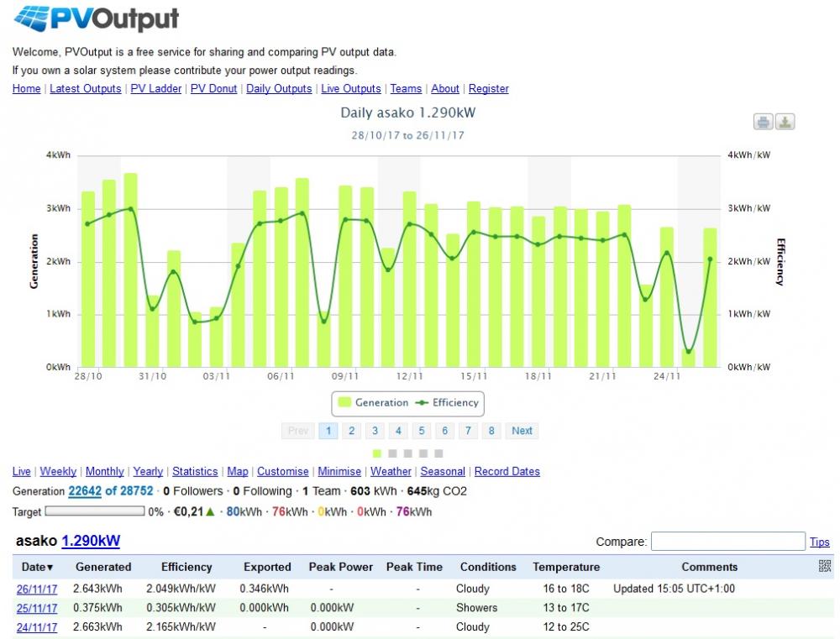Go to chart page 7
The image size is (840, 639).
pos(468,431)
